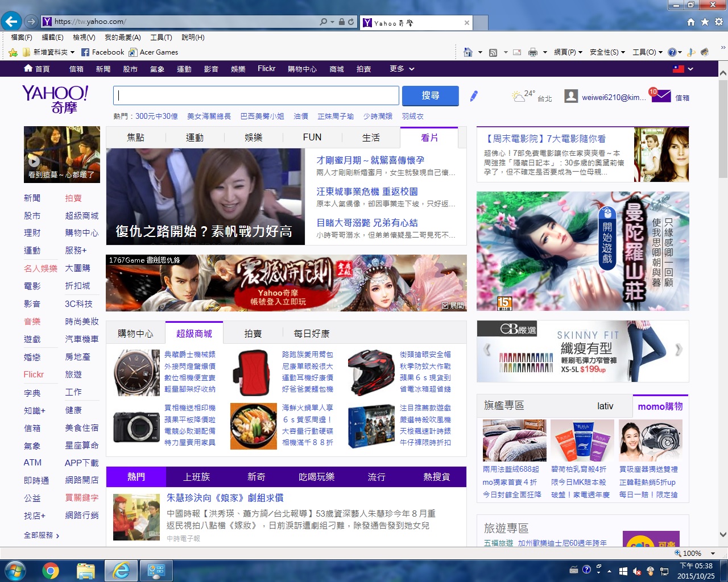Click the page scrollbar down arrow
The image size is (728, 582).
pyautogui.click(x=723, y=534)
